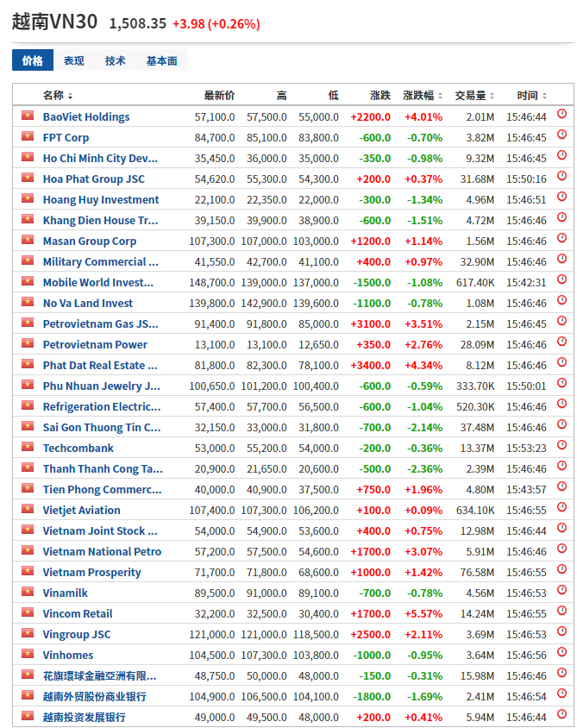This screenshot has width=577, height=728.
Task: Click the Vietnam flag beside Mobile World Invest
Action: tap(28, 281)
